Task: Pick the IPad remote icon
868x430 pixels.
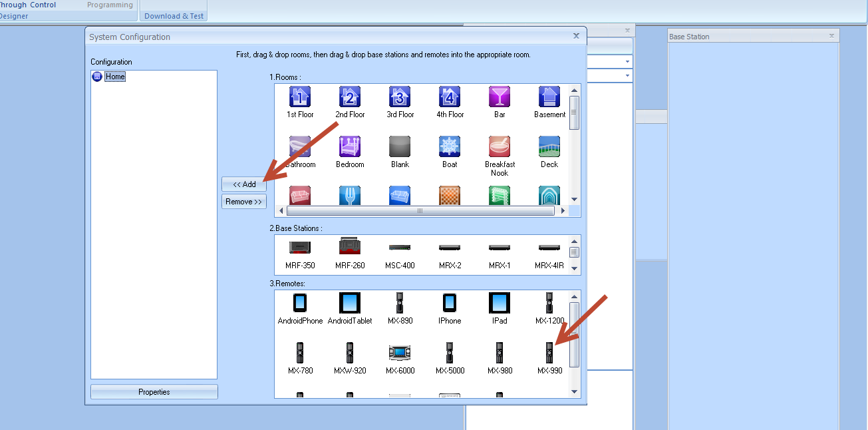Action: pyautogui.click(x=500, y=303)
